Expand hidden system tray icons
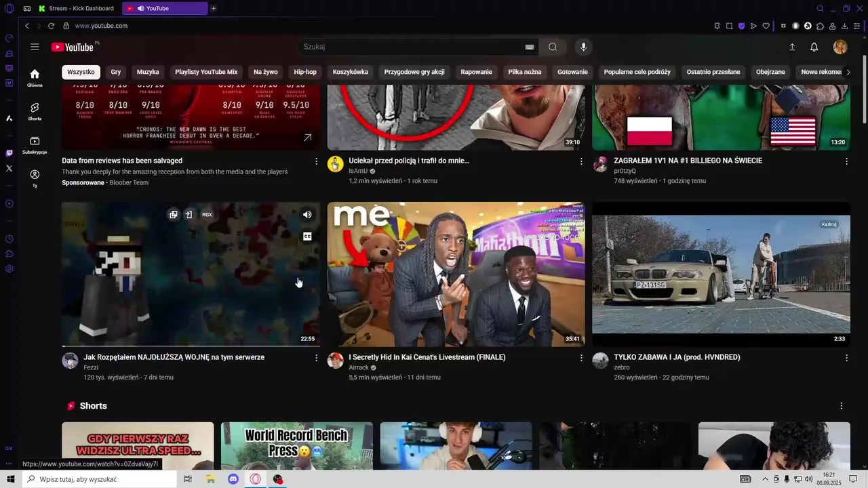Viewport: 868px width, 488px height. click(x=765, y=479)
